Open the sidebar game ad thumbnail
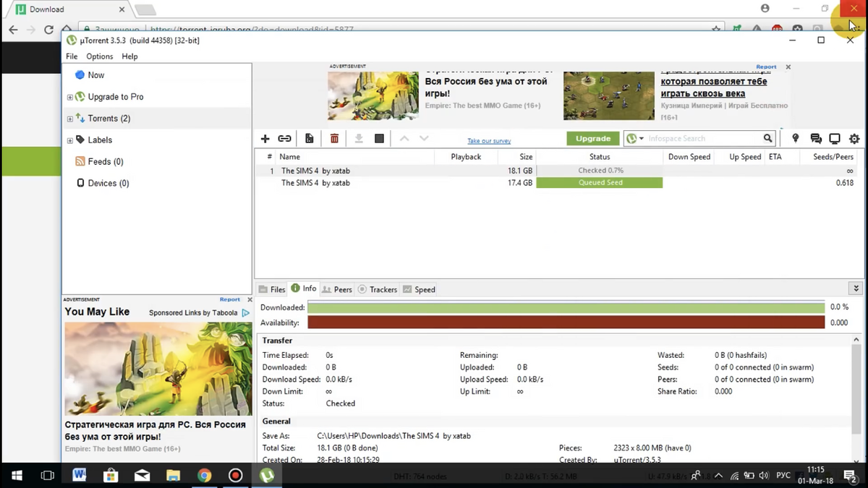Screen dimensions: 868x488 (158, 369)
